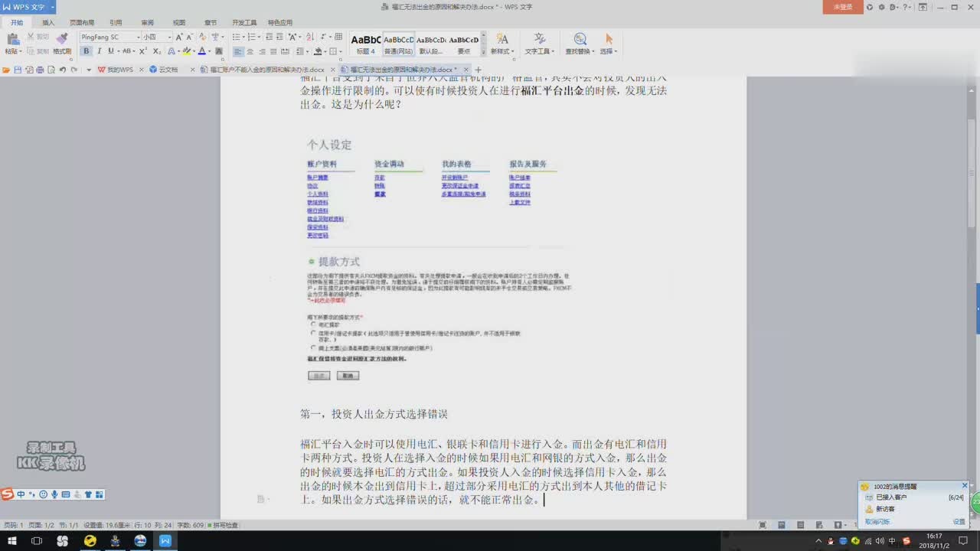
Task: Toggle Italic formatting
Action: tap(99, 51)
